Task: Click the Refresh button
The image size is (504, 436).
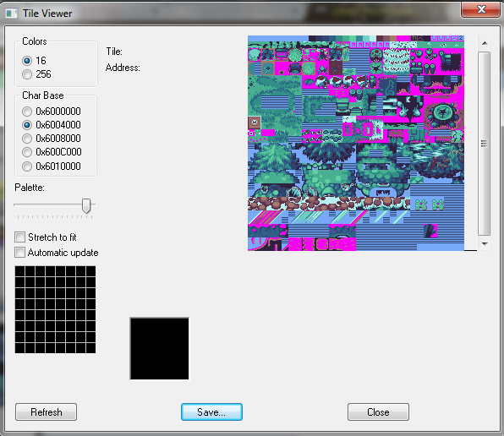Action: coord(46,412)
